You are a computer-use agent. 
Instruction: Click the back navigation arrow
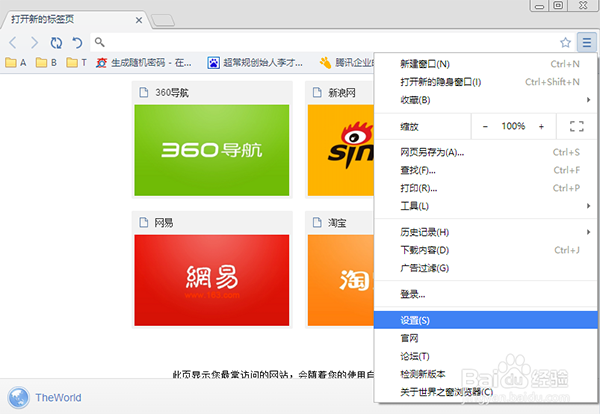point(14,42)
